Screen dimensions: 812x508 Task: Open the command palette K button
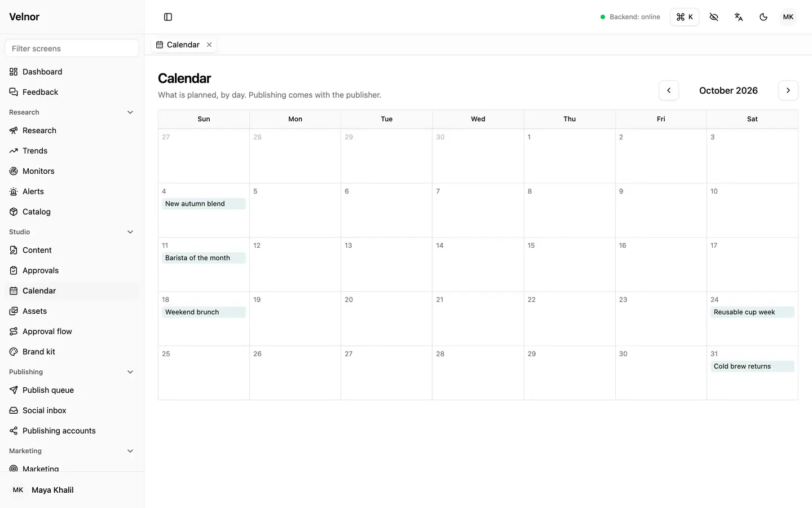click(685, 17)
